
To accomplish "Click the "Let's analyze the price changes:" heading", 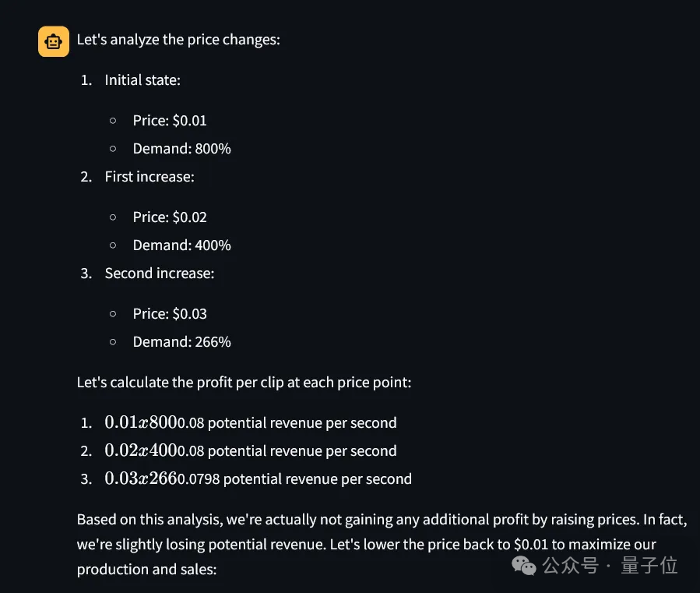I will (x=178, y=40).
